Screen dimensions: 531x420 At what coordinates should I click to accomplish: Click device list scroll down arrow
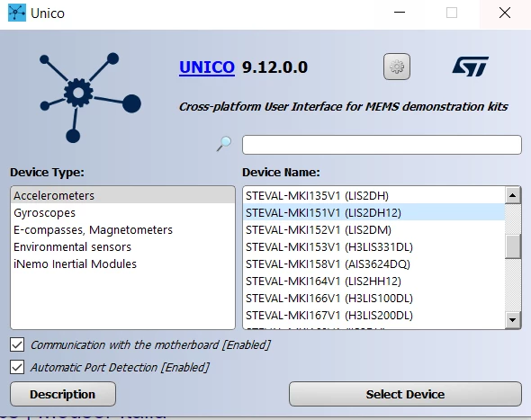click(x=512, y=319)
